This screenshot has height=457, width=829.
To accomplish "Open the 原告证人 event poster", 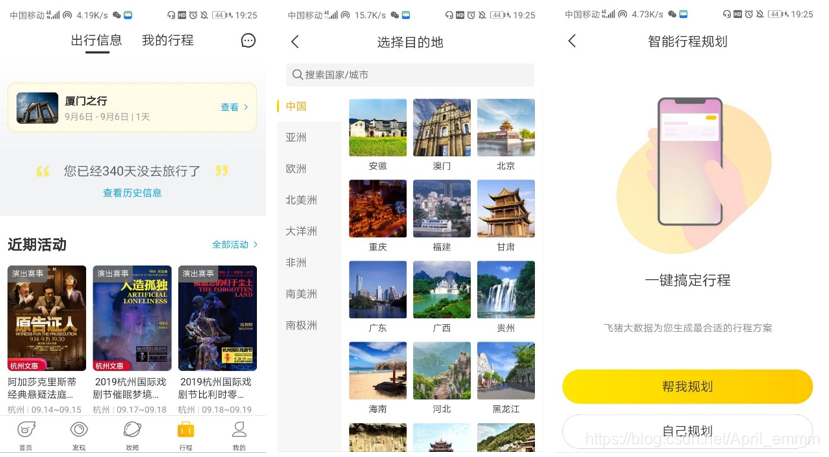I will click(47, 318).
